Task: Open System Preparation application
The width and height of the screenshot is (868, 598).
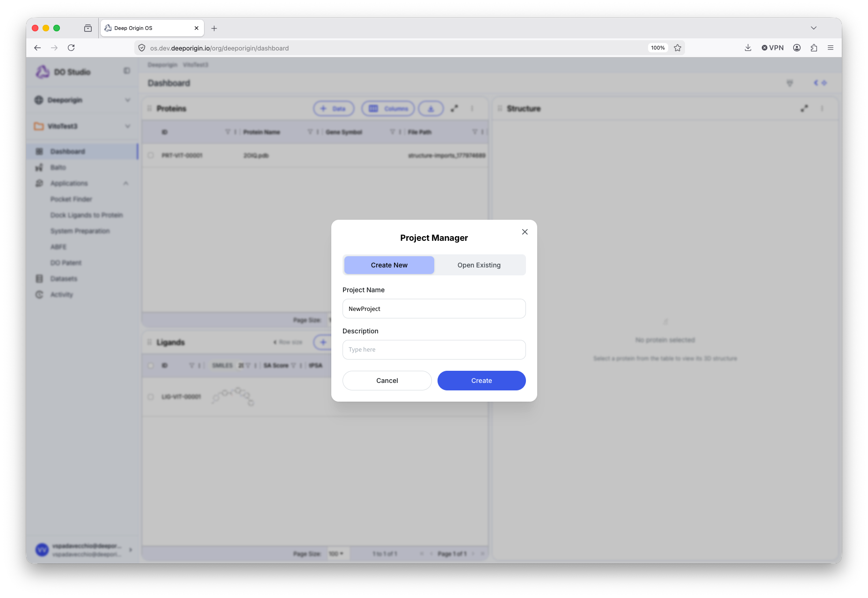Action: pyautogui.click(x=80, y=231)
